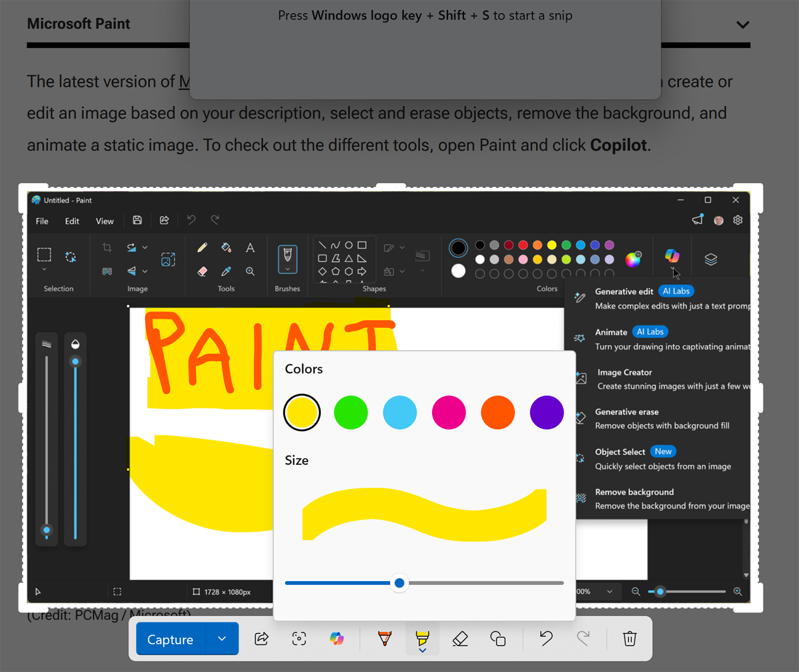799x672 pixels.
Task: Click the brush opacity slider handle in Paint
Action: (x=76, y=362)
